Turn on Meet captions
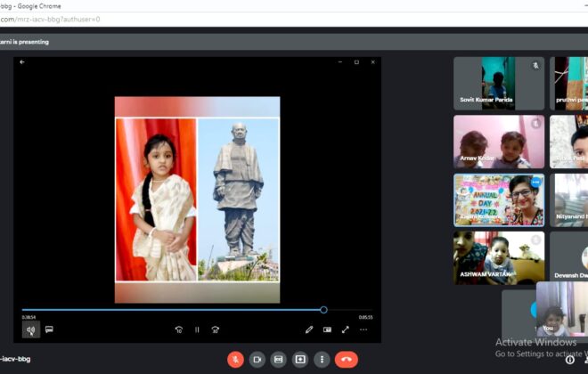Screen dimensions: 588x374 point(279,360)
